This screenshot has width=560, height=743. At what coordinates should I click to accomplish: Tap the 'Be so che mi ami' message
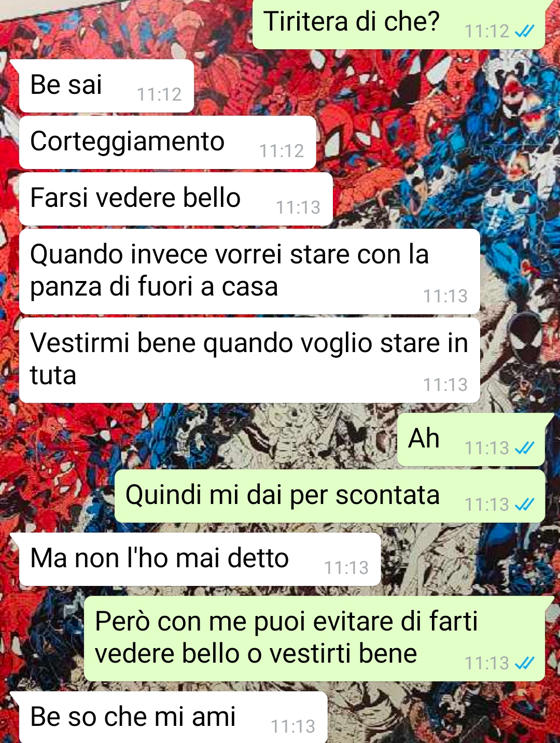point(173,717)
